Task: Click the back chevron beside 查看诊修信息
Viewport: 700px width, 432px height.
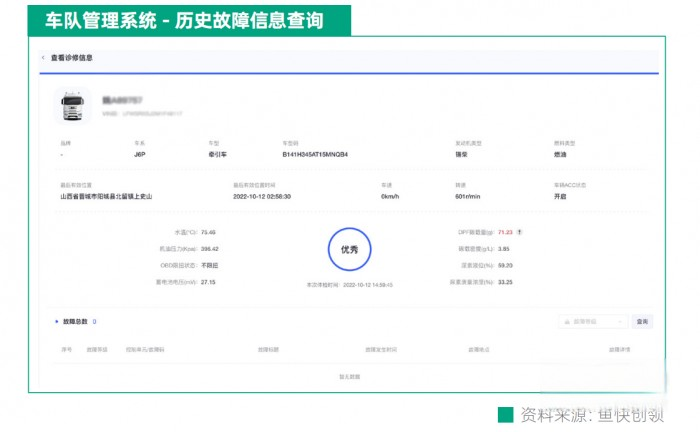Action: (42, 58)
